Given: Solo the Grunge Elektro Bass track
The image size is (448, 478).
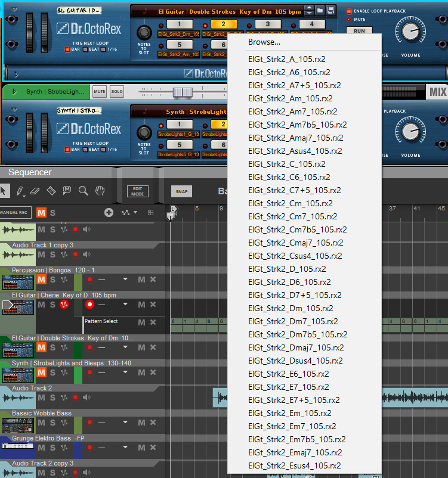Looking at the screenshot, I should pyautogui.click(x=52, y=448).
